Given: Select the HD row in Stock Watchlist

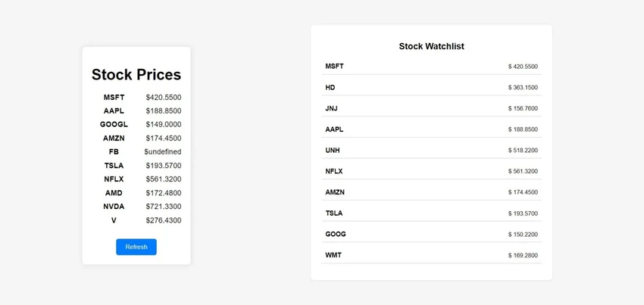Looking at the screenshot, I should pos(431,88).
